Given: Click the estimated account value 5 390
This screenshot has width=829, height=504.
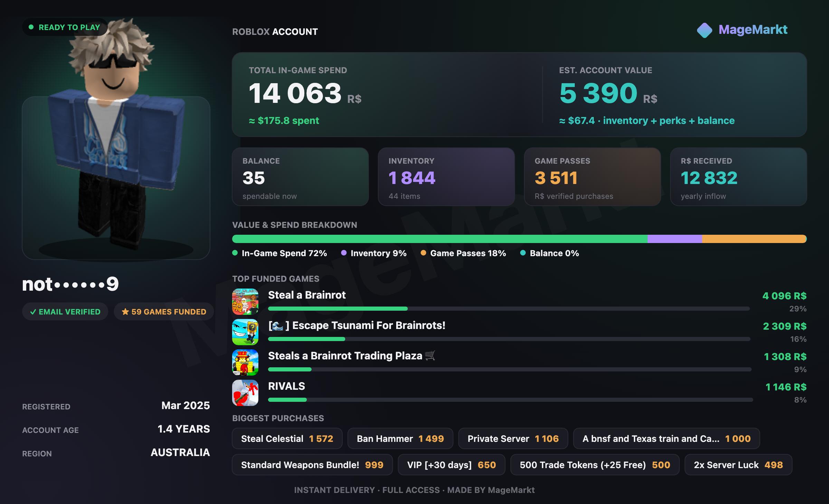Looking at the screenshot, I should [x=598, y=93].
